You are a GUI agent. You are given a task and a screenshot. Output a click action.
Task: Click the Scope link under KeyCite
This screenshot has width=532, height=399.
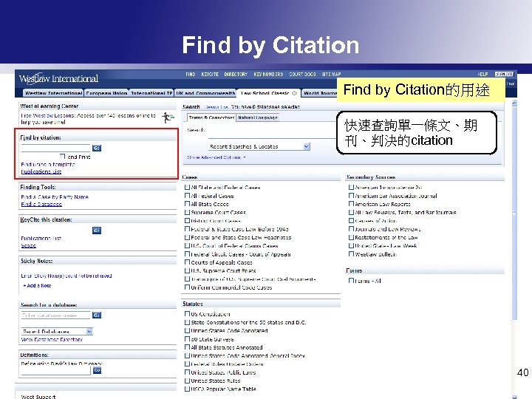click(29, 245)
